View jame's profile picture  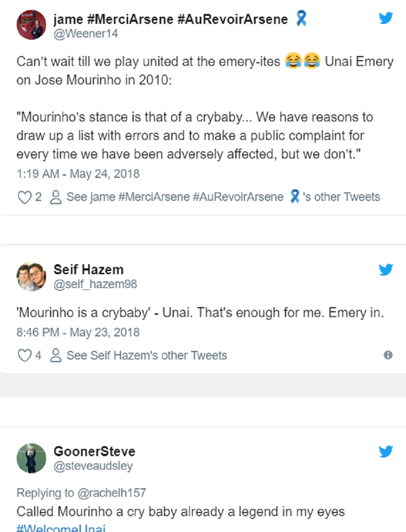[x=31, y=25]
